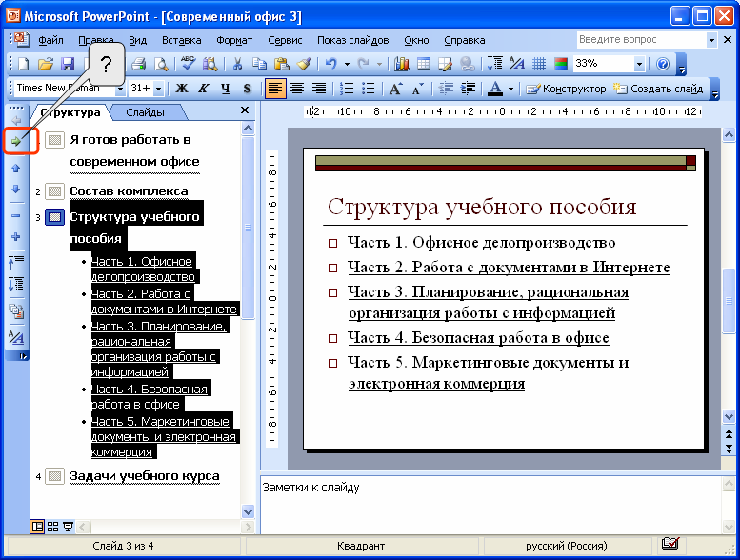This screenshot has height=560, width=740.
Task: Open Microsoft PowerPoint Help question icon
Action: (x=663, y=64)
